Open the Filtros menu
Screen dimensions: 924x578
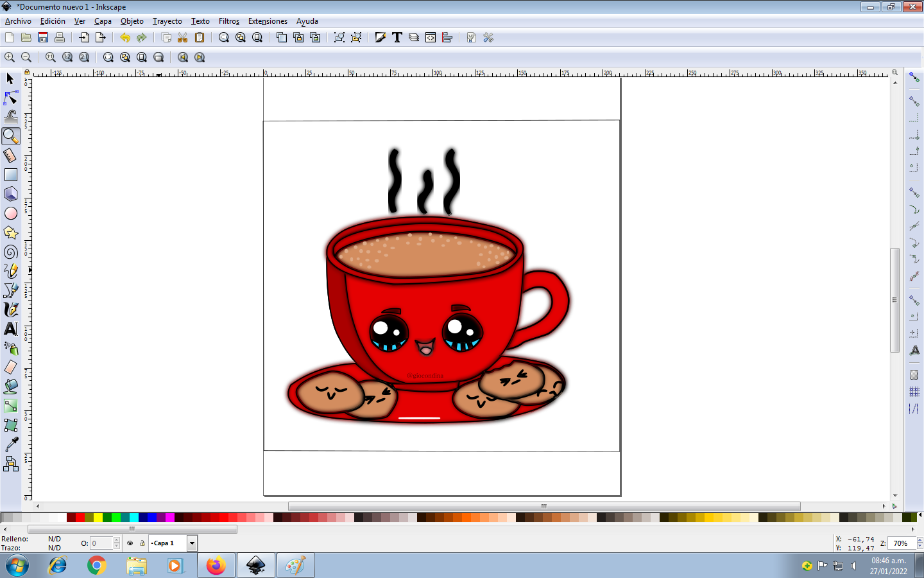pos(229,21)
